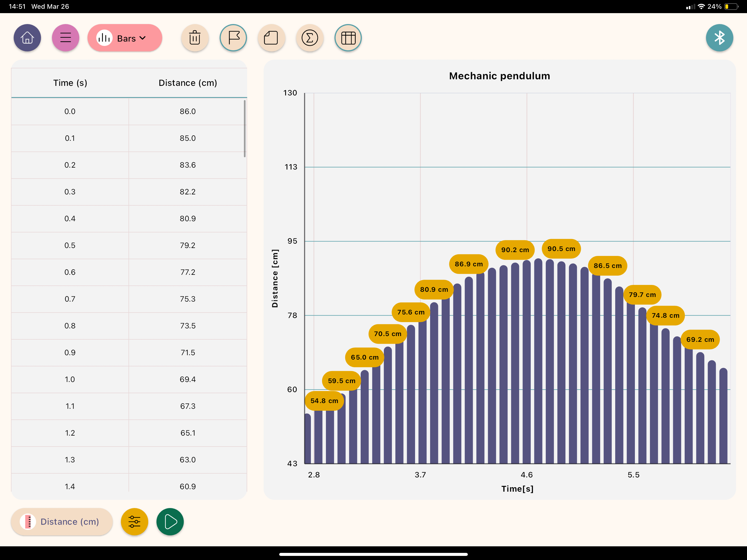Click the data table scrollbar
The height and width of the screenshot is (560, 747).
[244, 129]
